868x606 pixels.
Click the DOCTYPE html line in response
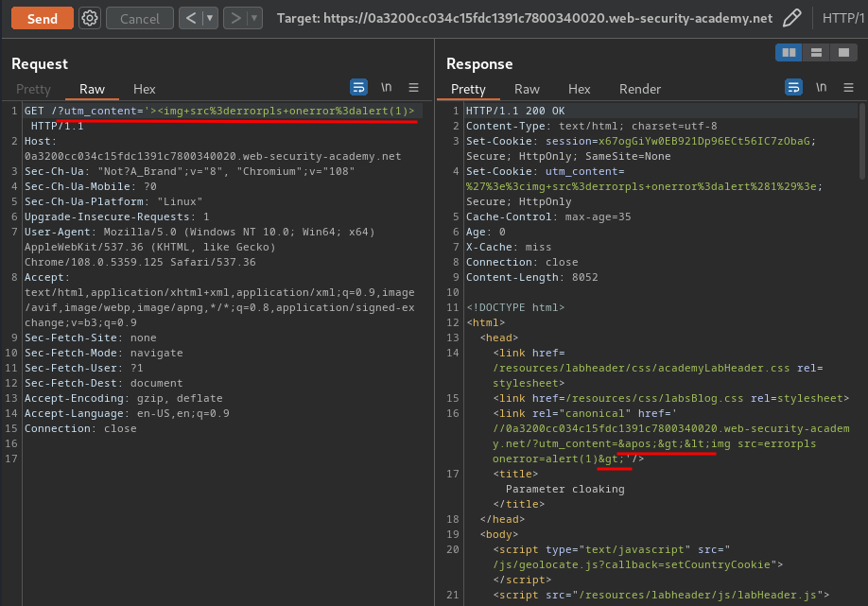[515, 307]
